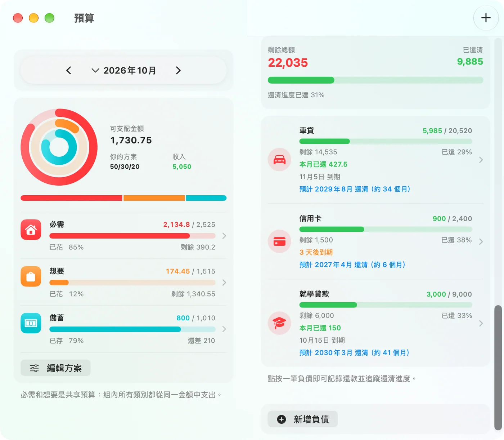Click the 必需 house icon
504x440 pixels.
(x=31, y=230)
